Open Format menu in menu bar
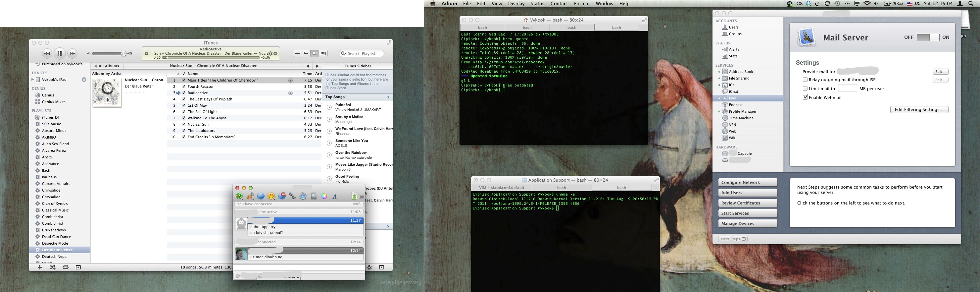 point(582,3)
